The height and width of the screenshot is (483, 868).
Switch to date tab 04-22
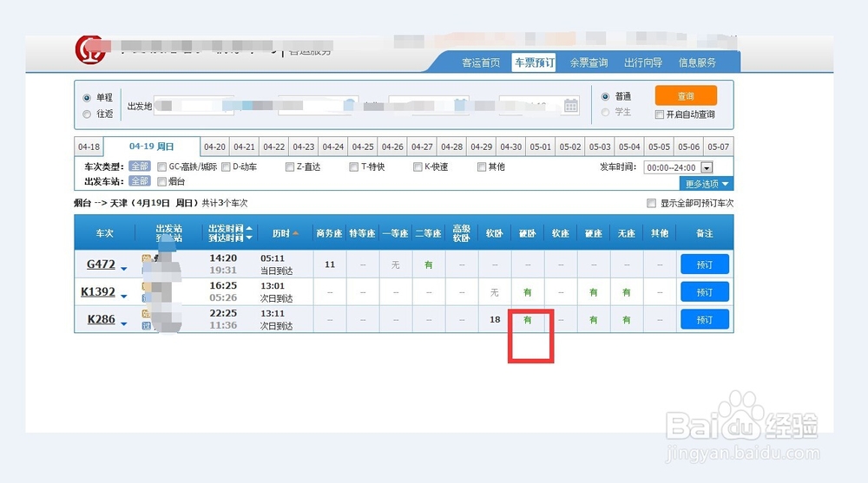point(274,147)
